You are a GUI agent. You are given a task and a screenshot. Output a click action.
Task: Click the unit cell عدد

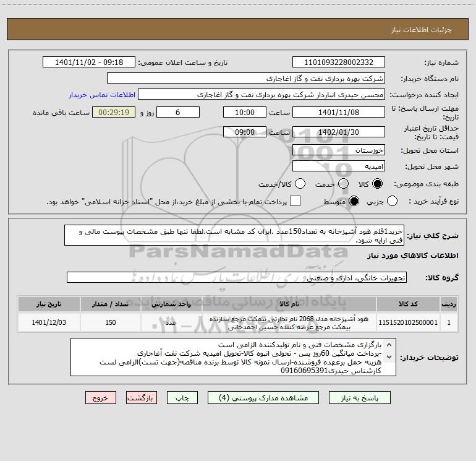pos(171,322)
